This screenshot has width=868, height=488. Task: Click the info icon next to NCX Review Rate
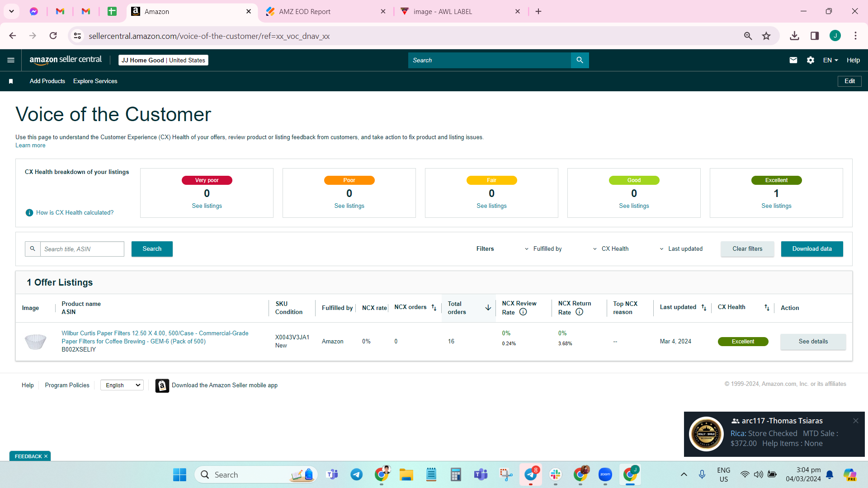point(523,312)
